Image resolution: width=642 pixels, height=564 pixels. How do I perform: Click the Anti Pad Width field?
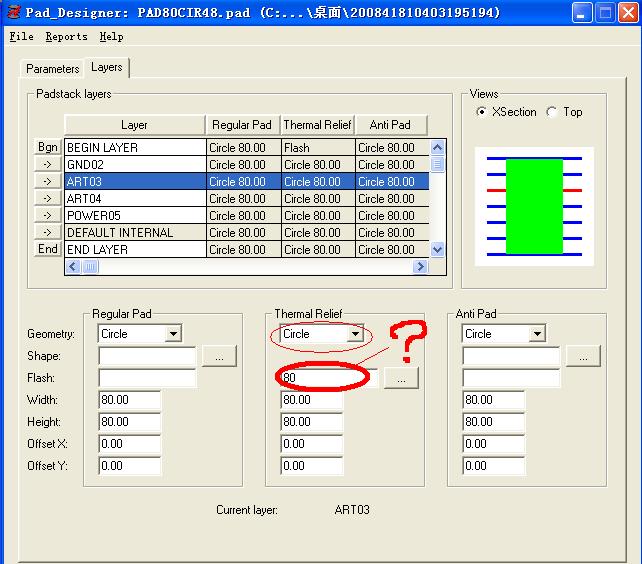(x=494, y=400)
